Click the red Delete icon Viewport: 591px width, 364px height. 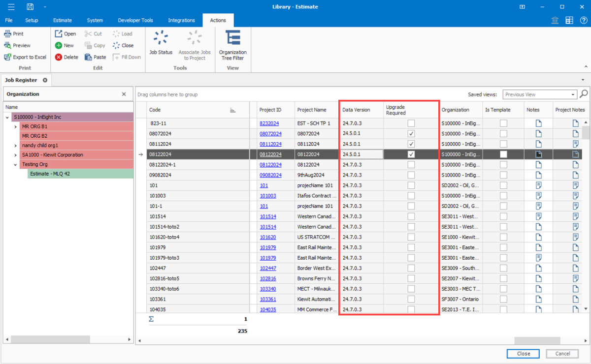point(59,57)
